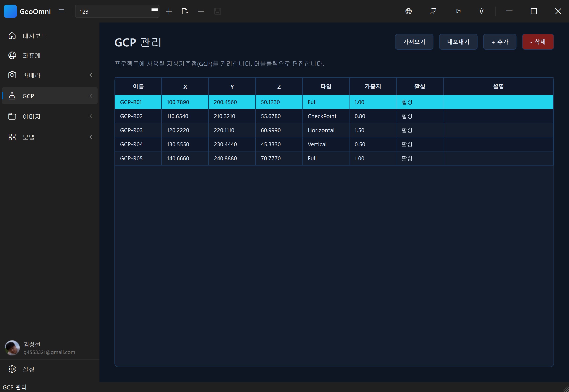Click the 가져오기 import button

(x=414, y=42)
